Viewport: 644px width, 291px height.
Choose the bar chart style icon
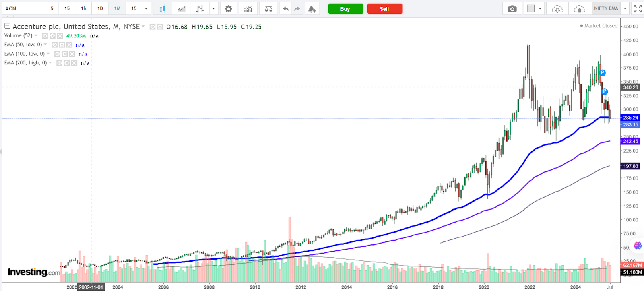click(x=200, y=9)
